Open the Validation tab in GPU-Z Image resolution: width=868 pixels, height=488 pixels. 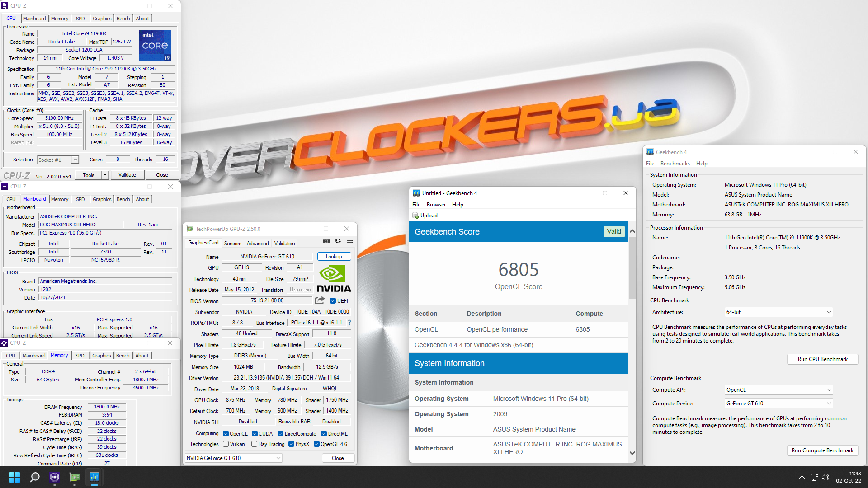coord(285,244)
